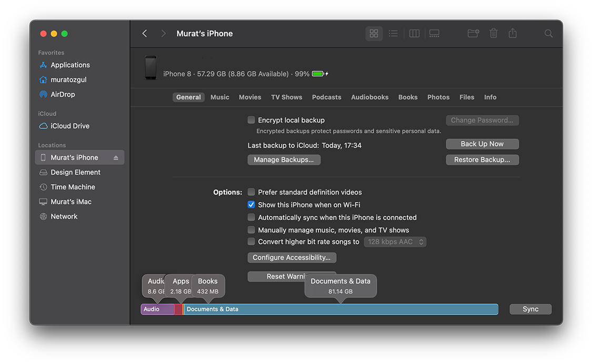Eject Murat's iPhone from sidebar
The height and width of the screenshot is (364, 592).
116,158
